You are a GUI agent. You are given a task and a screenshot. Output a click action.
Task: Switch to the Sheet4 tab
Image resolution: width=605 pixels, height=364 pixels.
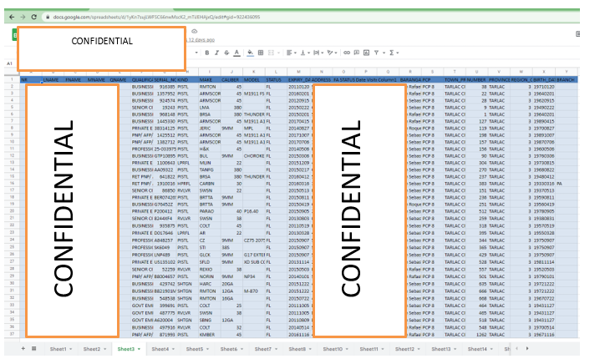(x=160, y=349)
